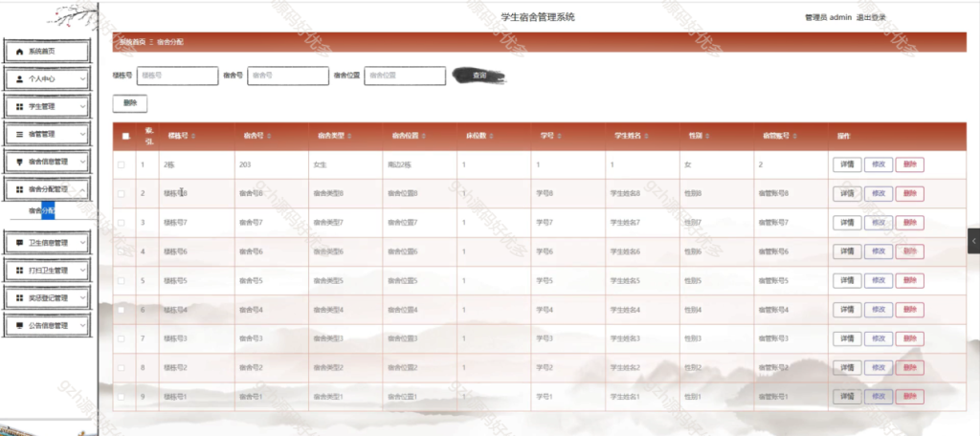Click the icon beside 宿舍信息管理

[x=19, y=162]
